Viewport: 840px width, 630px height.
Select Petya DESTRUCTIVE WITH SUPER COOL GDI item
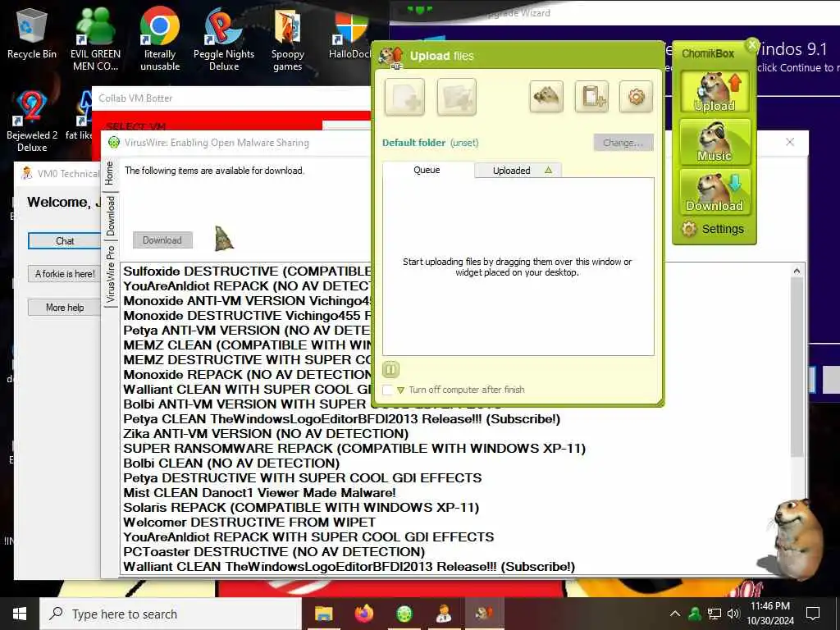click(x=302, y=478)
